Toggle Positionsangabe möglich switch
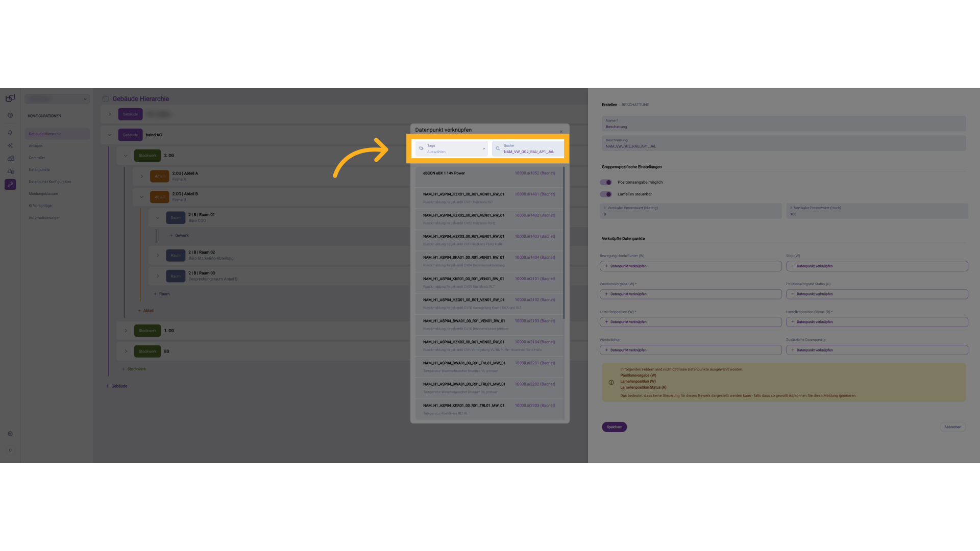980x551 pixels. tap(606, 182)
